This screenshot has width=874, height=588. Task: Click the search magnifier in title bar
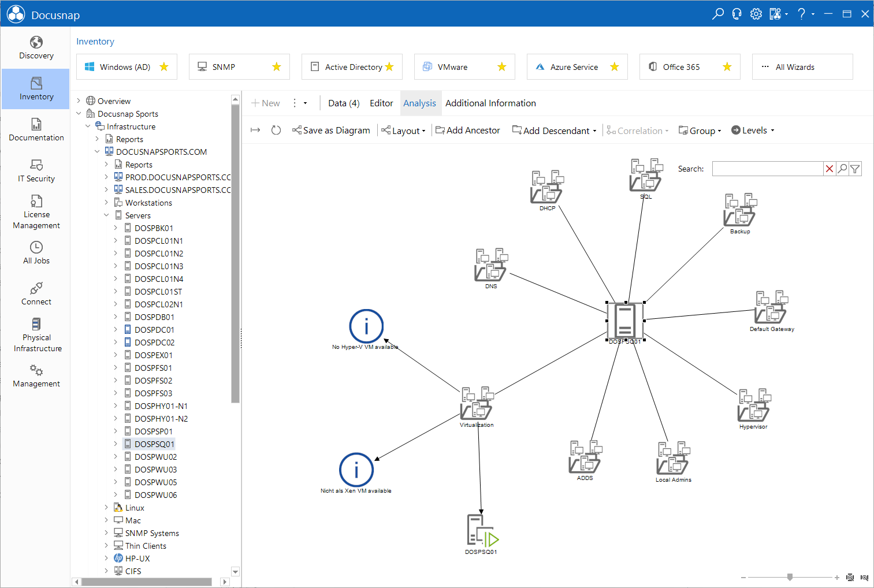point(718,14)
